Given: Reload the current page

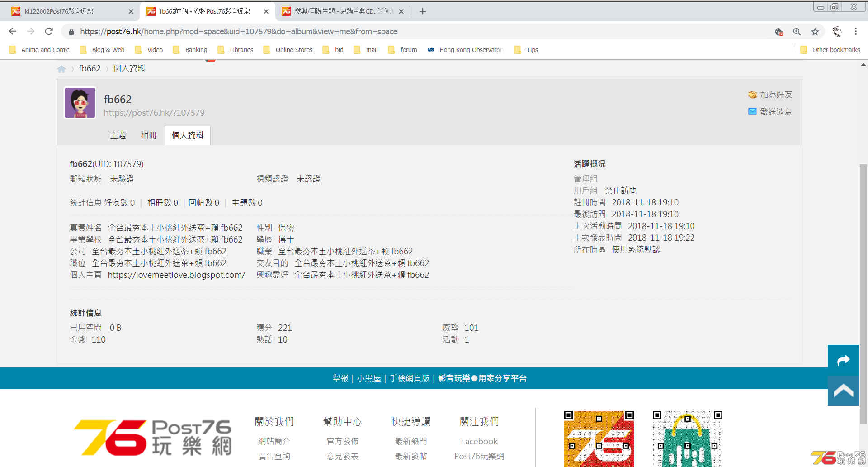Looking at the screenshot, I should tap(49, 31).
